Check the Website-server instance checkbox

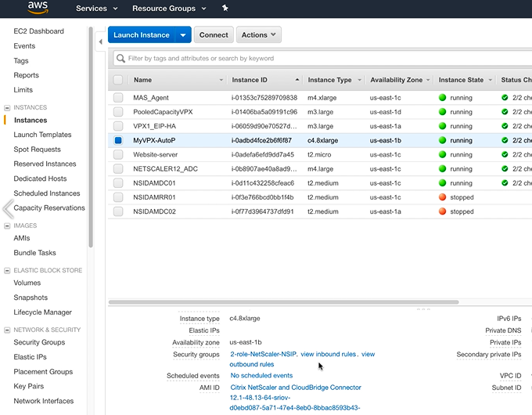click(118, 155)
